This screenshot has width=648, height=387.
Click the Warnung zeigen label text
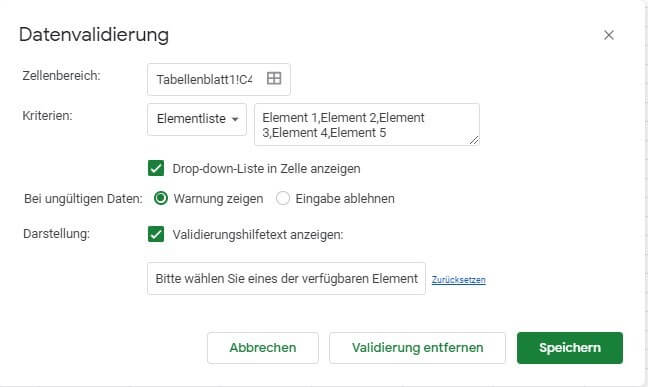coord(218,198)
